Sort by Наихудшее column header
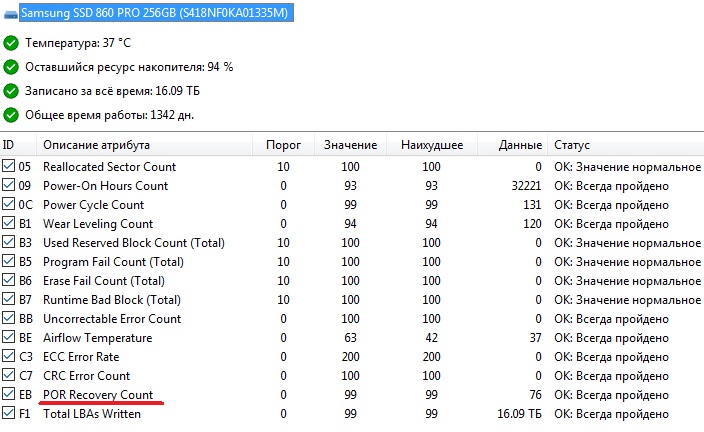Screen dimensions: 704x432 click(432, 145)
